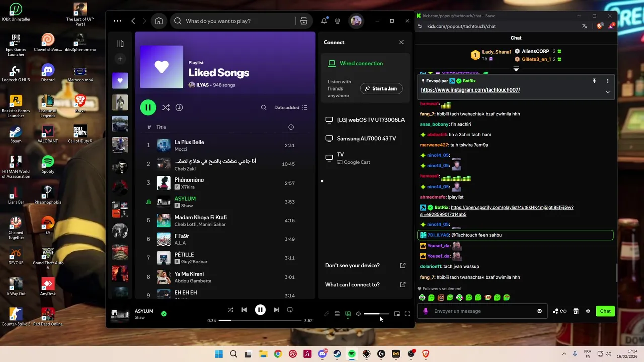644x362 pixels.
Task: Click the ASYLUM now-playing album thumbnail
Action: coord(120,314)
